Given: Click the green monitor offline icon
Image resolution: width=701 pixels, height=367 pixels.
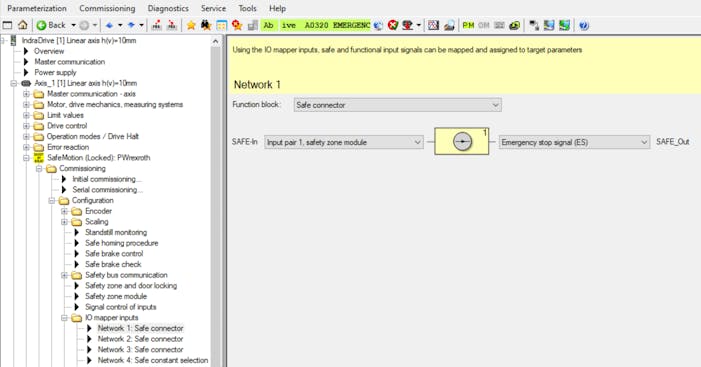Looking at the screenshot, I should pos(564,25).
